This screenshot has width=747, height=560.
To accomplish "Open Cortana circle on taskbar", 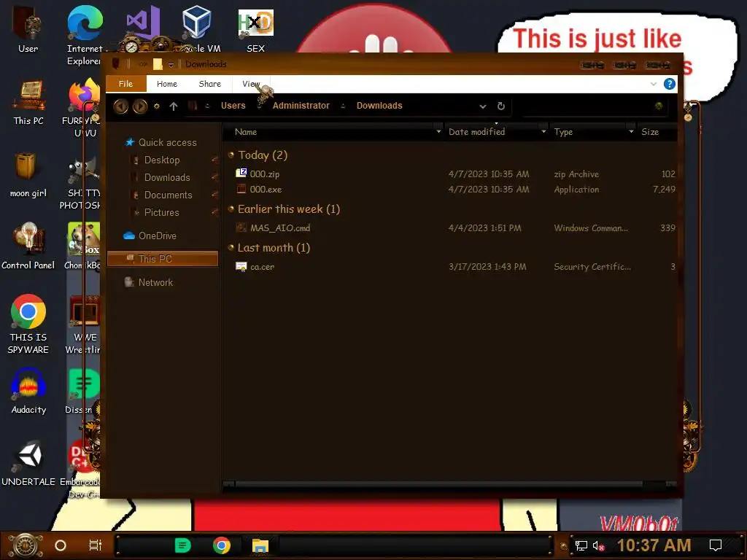I will point(61,545).
